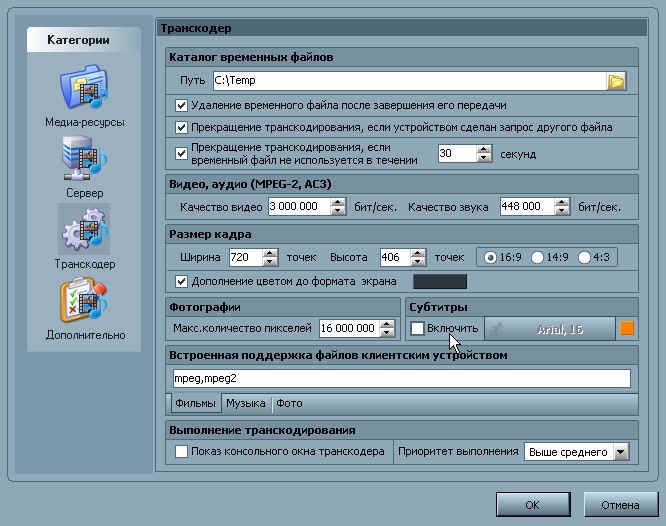Toggle Дополнение цветом до формата экрана checkbox
666x526 pixels.
tap(181, 281)
